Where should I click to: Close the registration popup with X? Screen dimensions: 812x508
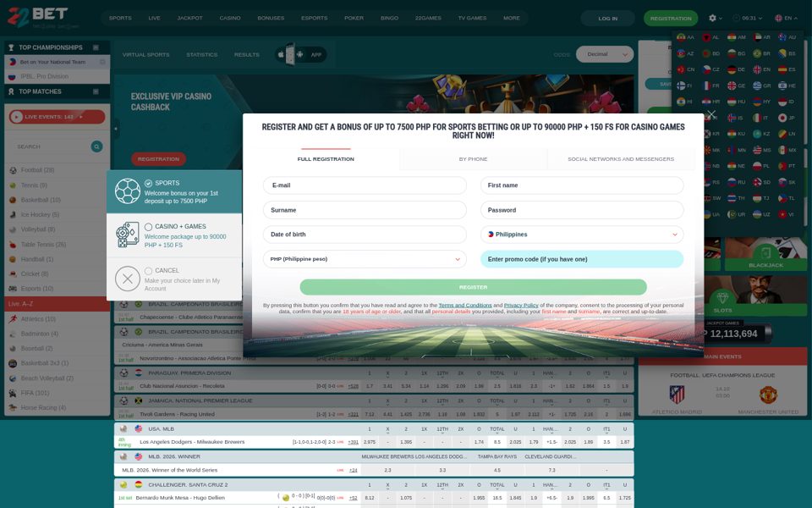711,114
